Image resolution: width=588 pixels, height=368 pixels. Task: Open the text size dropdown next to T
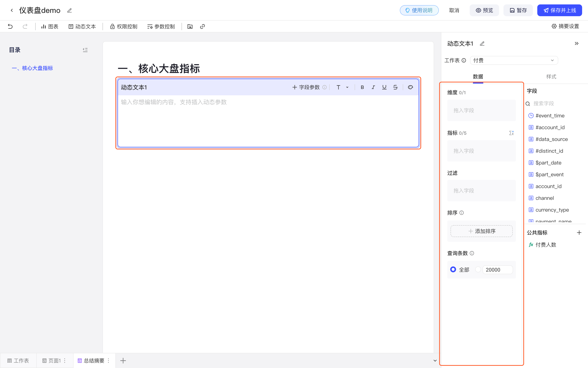(347, 87)
